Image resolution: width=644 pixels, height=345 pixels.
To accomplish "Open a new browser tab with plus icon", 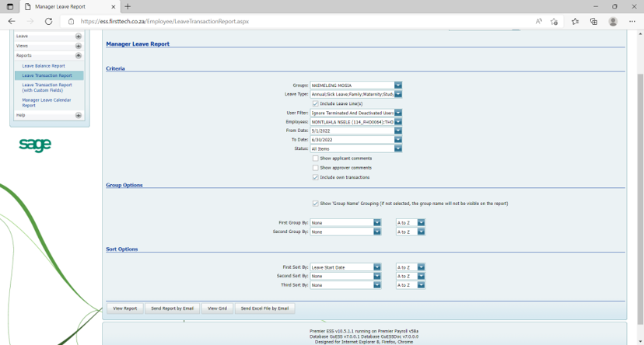I will coord(128,6).
